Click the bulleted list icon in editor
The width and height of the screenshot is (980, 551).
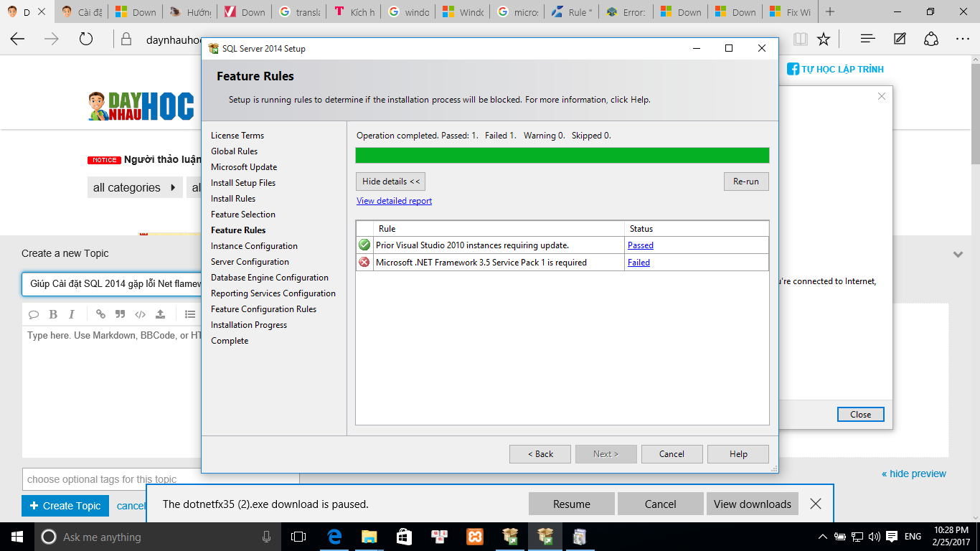(190, 314)
